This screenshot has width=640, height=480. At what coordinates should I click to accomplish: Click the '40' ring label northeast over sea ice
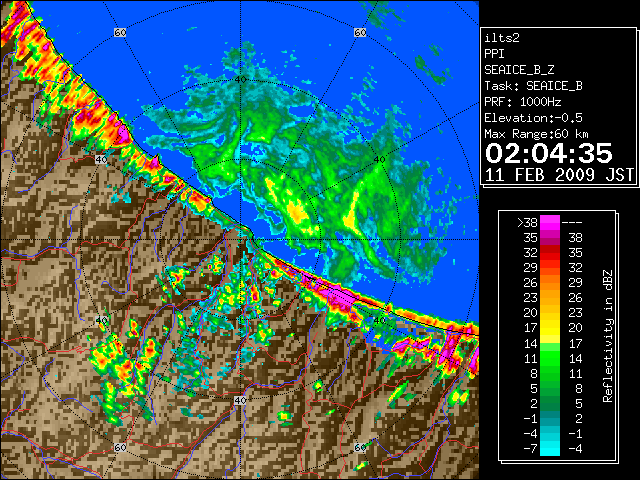tap(380, 160)
